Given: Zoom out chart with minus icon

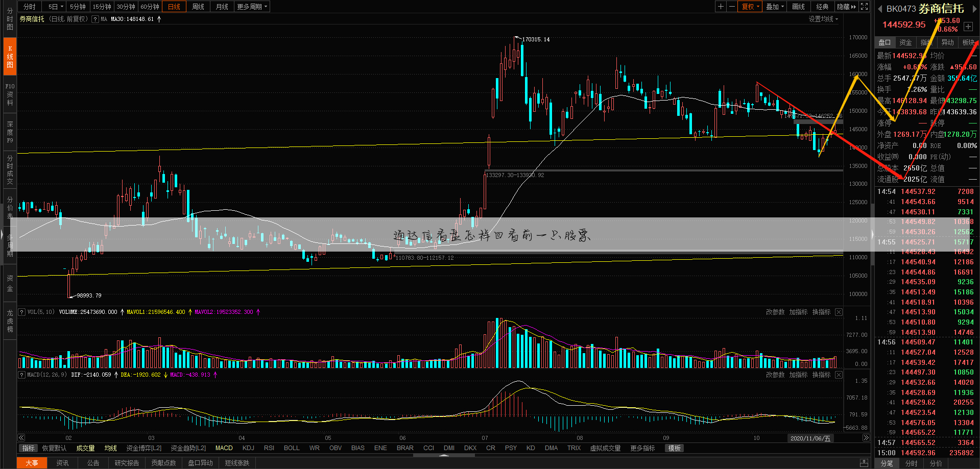Looking at the screenshot, I should click(x=732, y=7).
